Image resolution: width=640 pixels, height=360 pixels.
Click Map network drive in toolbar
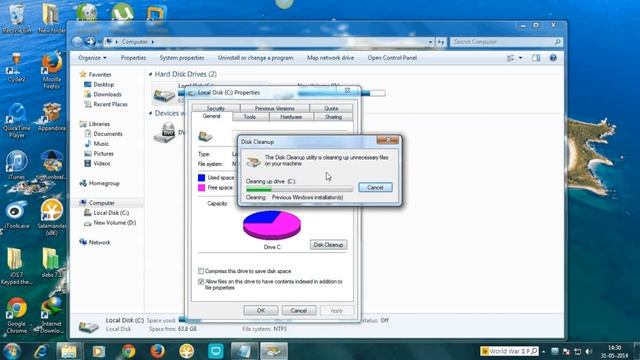coord(330,58)
